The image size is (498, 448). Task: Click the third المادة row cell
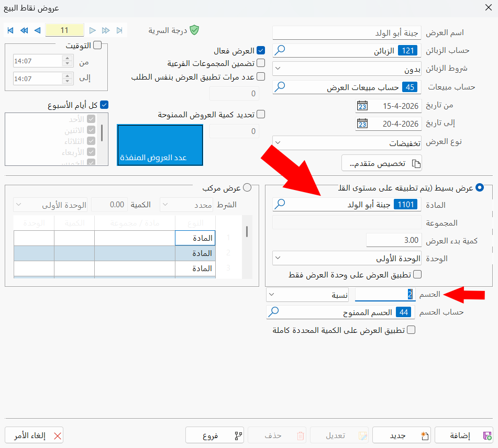coord(195,268)
